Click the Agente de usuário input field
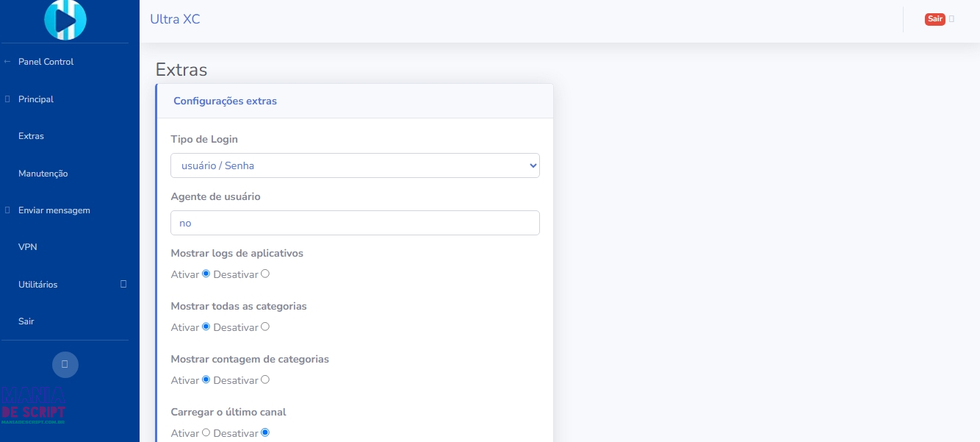The height and width of the screenshot is (442, 980). tap(355, 223)
